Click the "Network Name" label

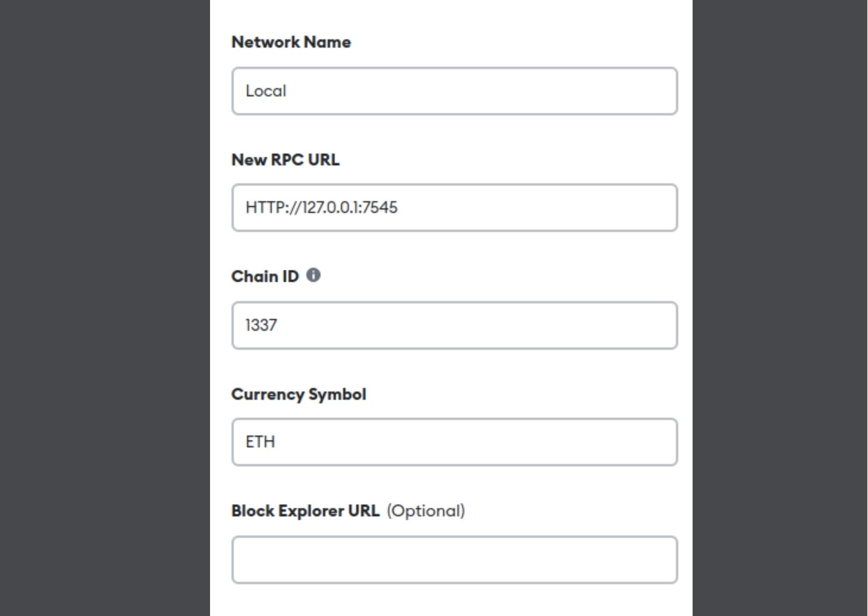coord(291,42)
